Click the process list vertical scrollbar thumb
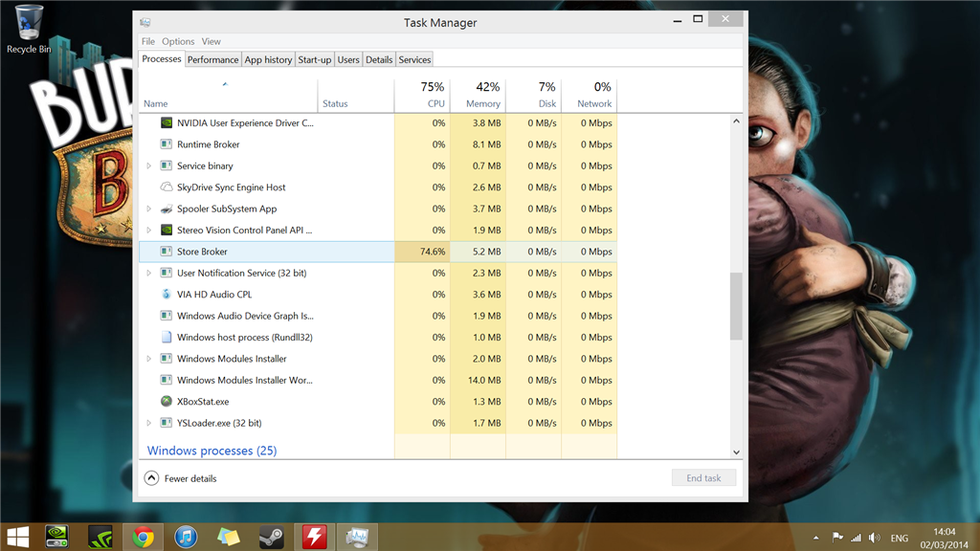980x551 pixels. (736, 306)
